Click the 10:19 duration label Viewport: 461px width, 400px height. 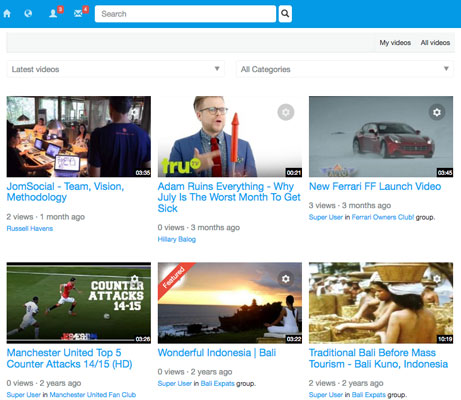(445, 339)
